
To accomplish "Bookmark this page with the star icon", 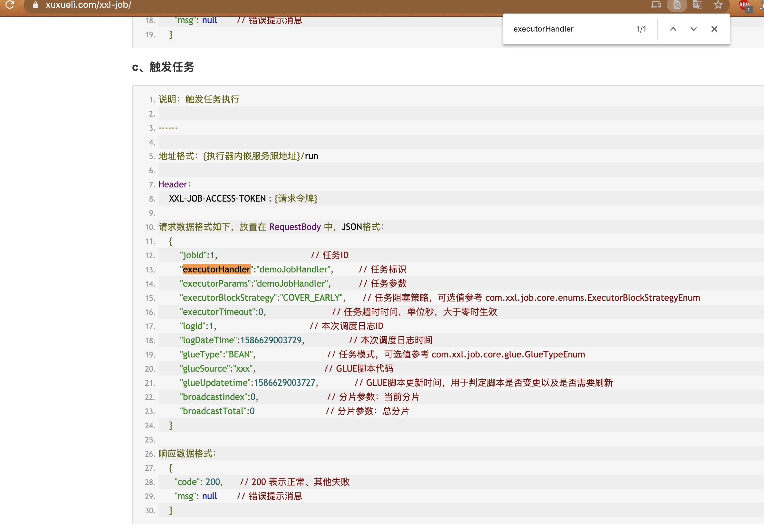I will (x=718, y=5).
